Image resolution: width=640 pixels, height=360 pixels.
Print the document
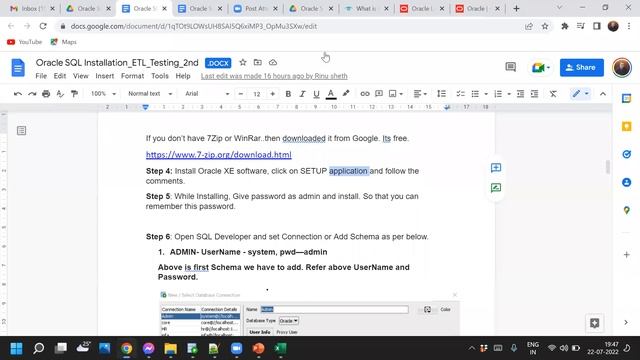click(46, 94)
